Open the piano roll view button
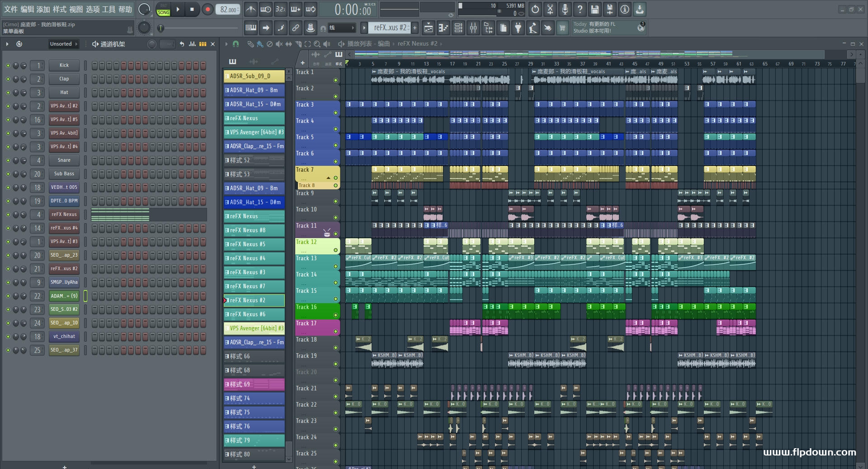Screen dimensions: 868x469 (443, 28)
